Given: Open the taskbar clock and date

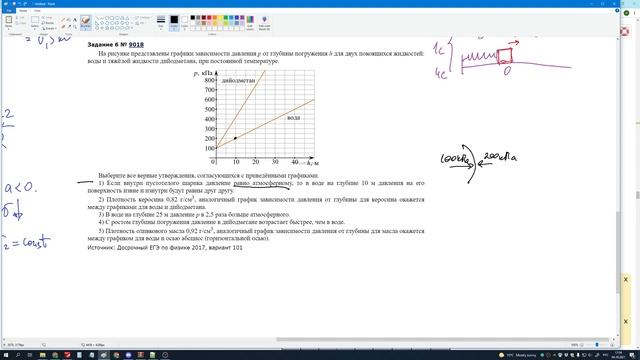Looking at the screenshot, I should [x=618, y=355].
